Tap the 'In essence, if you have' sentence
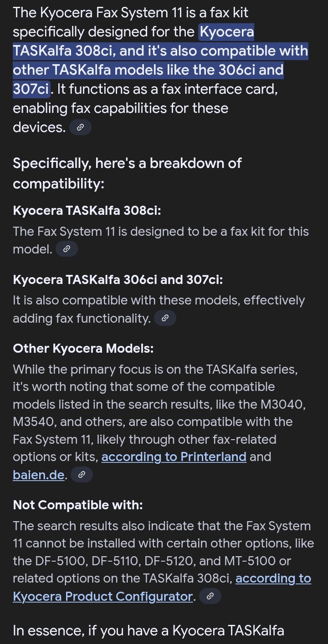Viewport: 328px width, 644px height. coord(149,630)
